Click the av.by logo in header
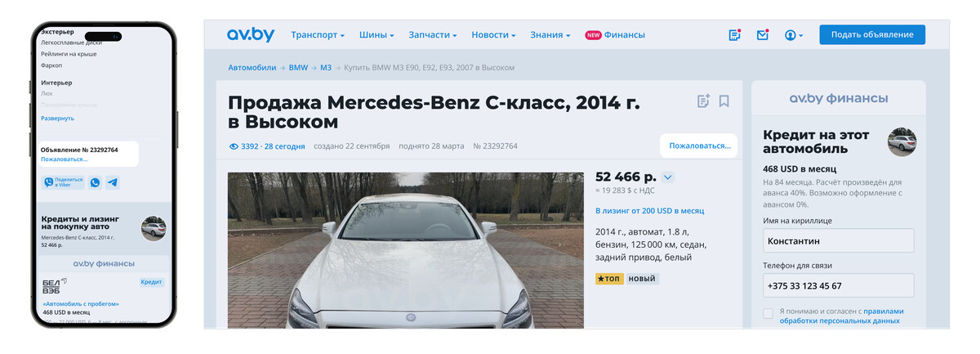This screenshot has height=354, width=980. click(251, 34)
